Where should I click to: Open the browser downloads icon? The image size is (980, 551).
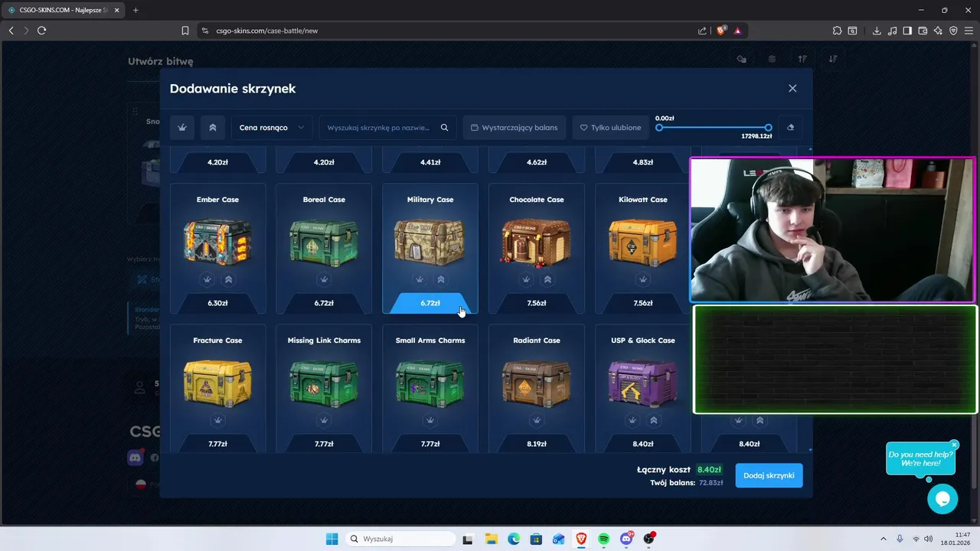click(877, 31)
